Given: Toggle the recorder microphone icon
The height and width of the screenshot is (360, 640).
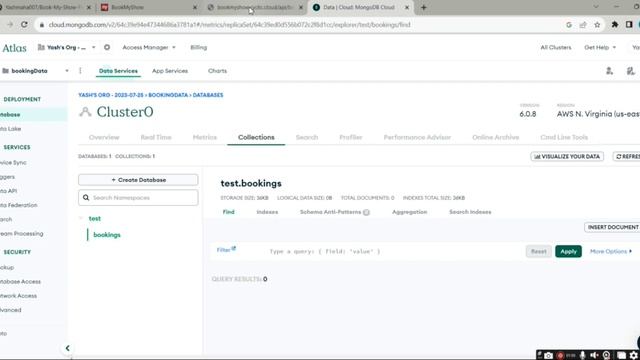Looking at the screenshot, I should pos(583,356).
